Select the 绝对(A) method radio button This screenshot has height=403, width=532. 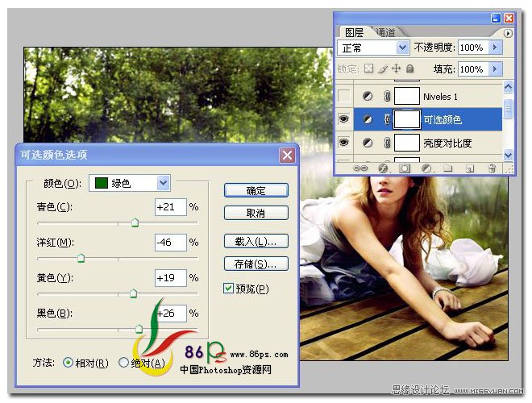point(123,363)
